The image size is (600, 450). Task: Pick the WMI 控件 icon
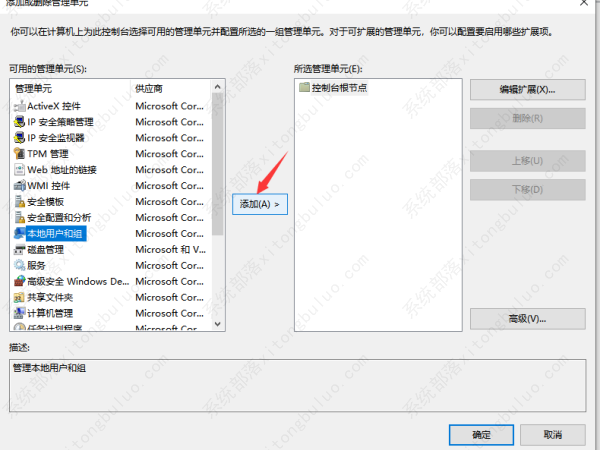(x=19, y=185)
